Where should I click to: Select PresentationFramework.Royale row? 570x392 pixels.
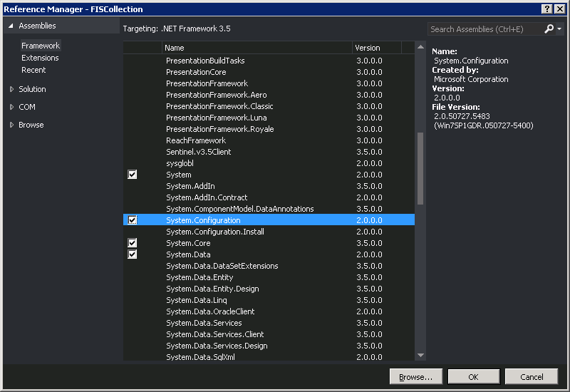point(269,129)
